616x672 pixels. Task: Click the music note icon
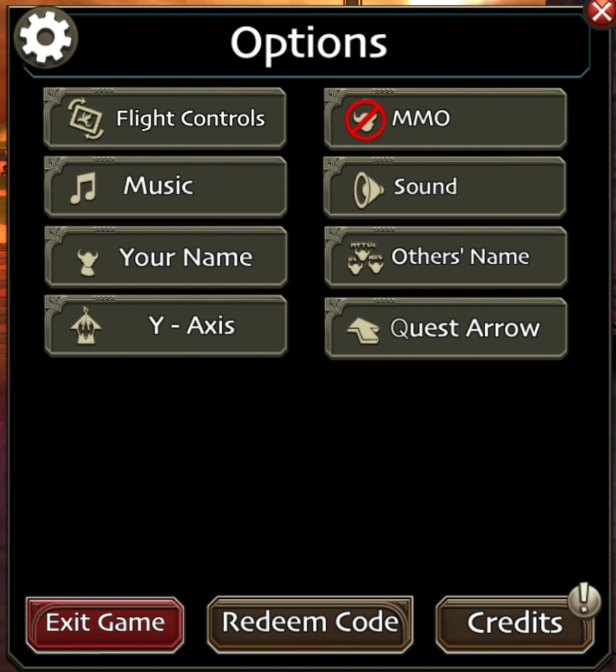pos(83,189)
